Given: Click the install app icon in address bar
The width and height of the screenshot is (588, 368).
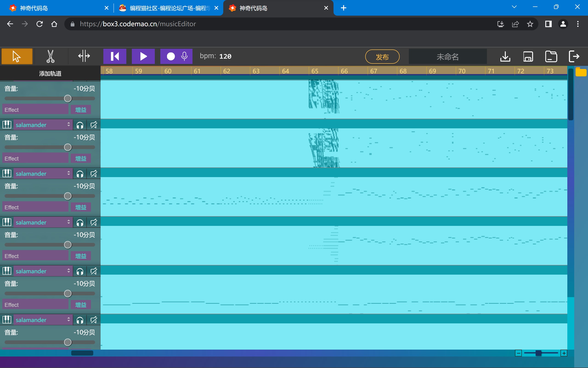Looking at the screenshot, I should (500, 24).
